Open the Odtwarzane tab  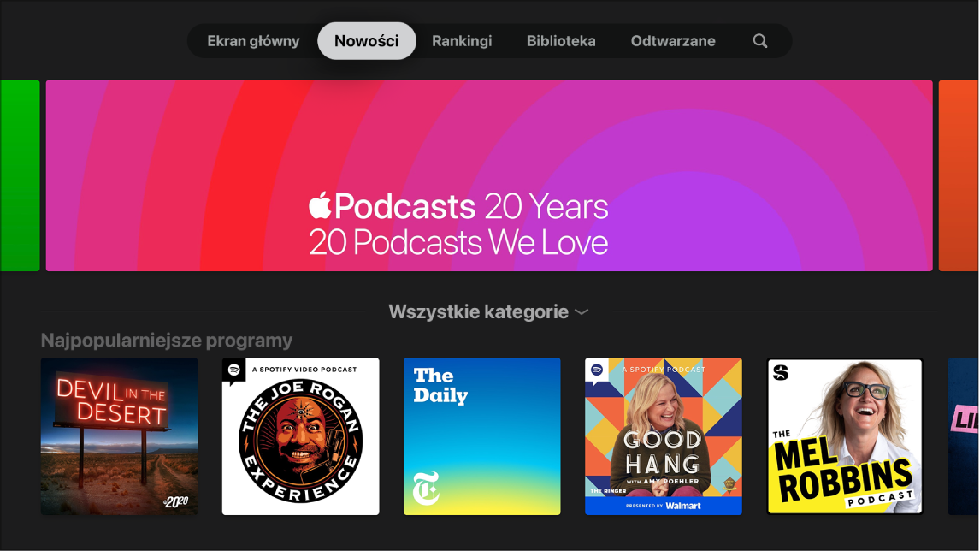673,40
